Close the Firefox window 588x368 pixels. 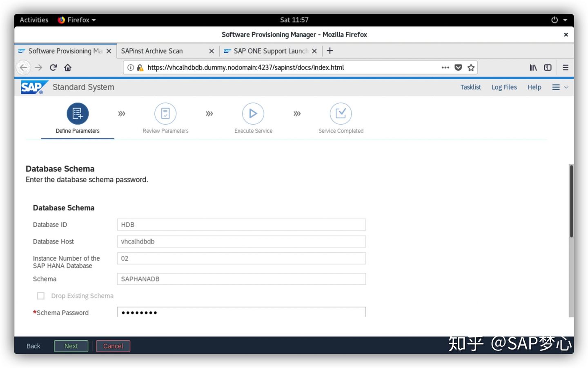[x=566, y=35]
